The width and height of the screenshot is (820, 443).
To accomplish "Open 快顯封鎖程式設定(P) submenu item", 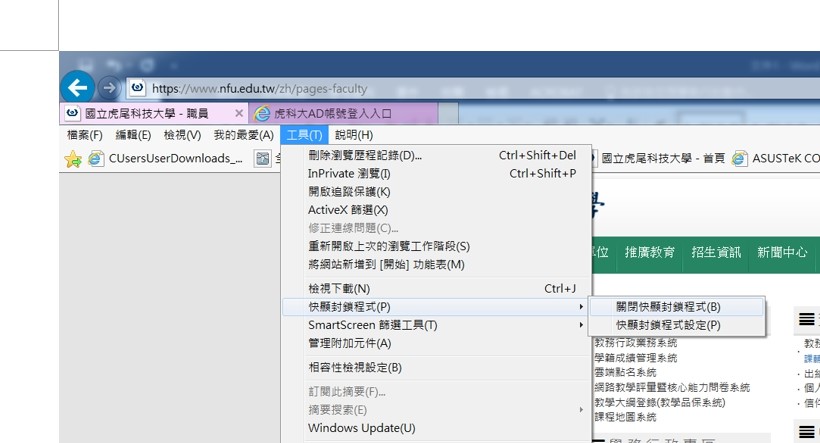I will [676, 325].
